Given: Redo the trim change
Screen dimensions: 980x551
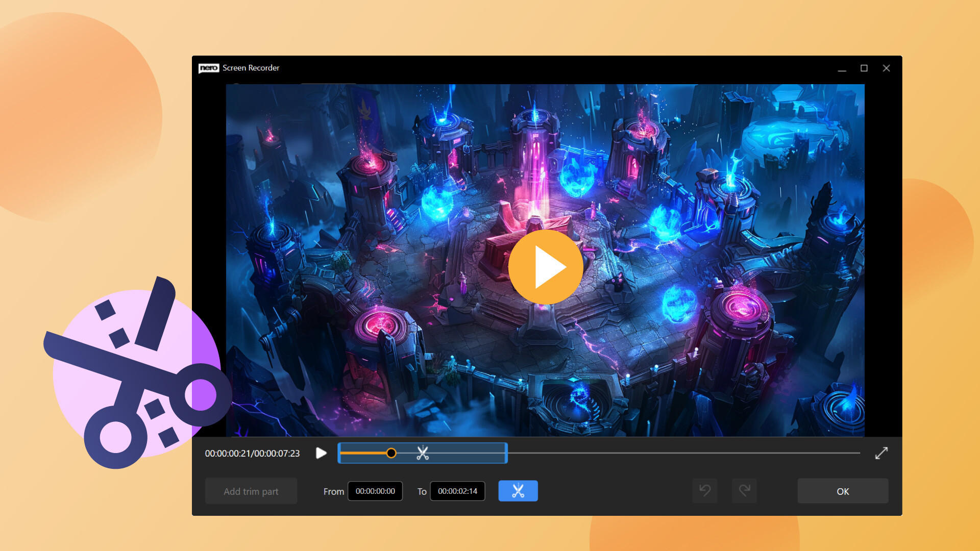Looking at the screenshot, I should point(744,491).
